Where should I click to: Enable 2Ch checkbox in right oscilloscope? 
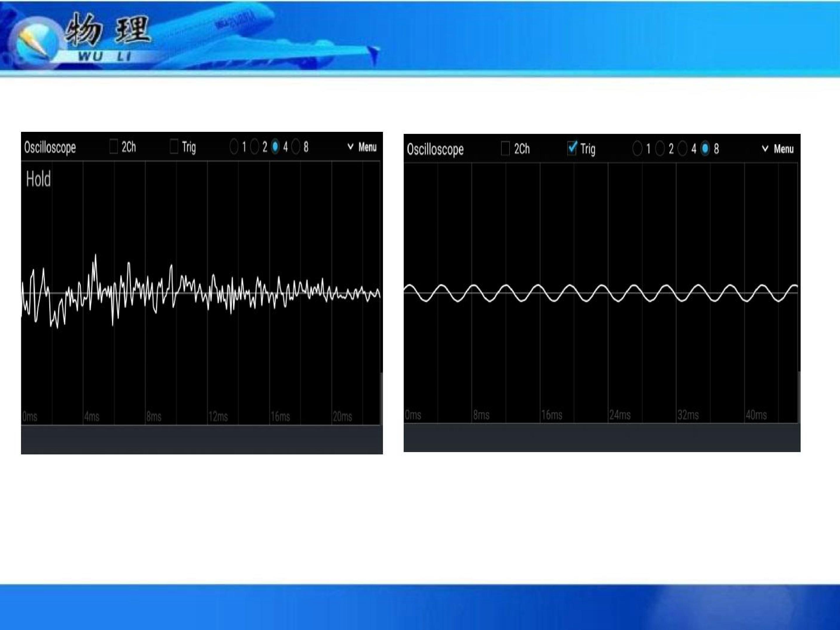505,148
